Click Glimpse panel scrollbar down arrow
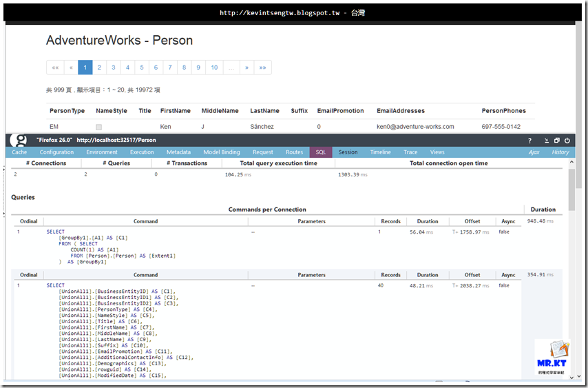588x388 pixels. pyautogui.click(x=571, y=377)
